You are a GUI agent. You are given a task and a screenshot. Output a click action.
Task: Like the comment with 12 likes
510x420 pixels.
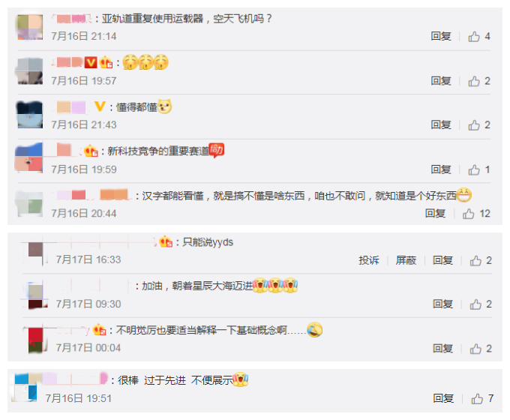coord(468,214)
